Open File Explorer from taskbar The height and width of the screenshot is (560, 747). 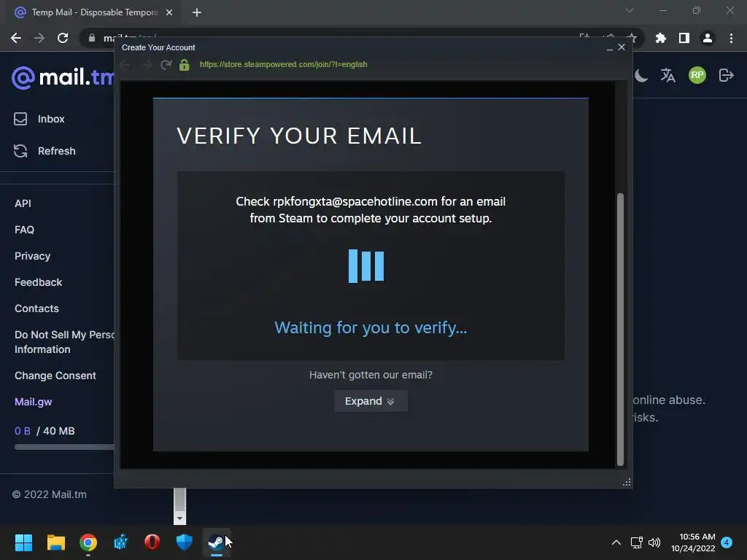(55, 542)
